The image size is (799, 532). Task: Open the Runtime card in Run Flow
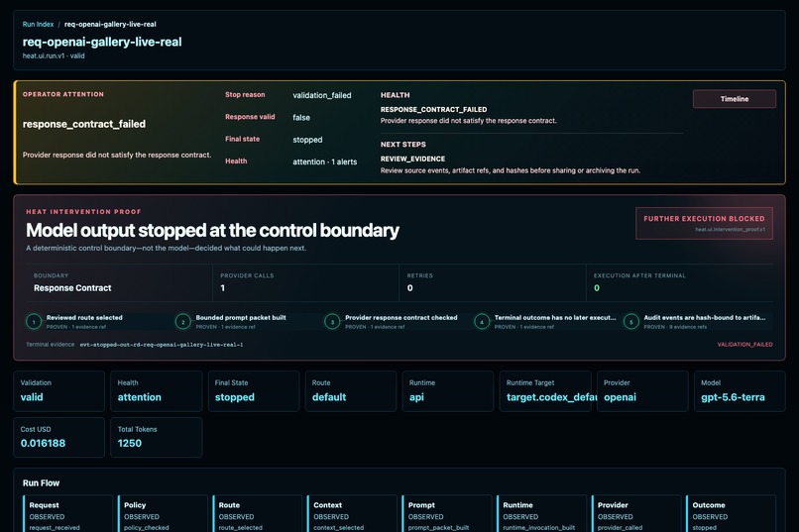(x=541, y=513)
